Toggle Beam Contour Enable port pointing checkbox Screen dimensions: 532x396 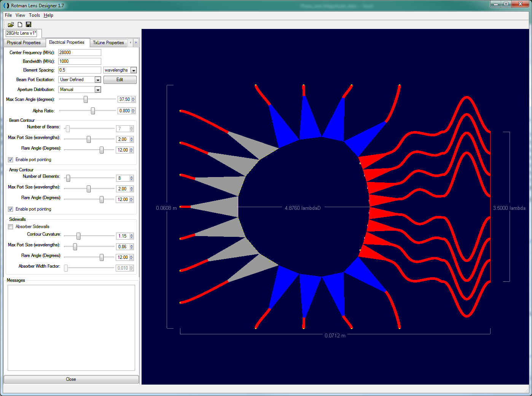pyautogui.click(x=11, y=160)
